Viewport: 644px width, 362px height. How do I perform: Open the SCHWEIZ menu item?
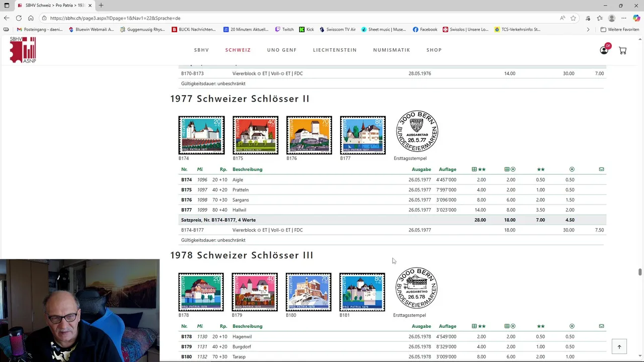pos(238,50)
